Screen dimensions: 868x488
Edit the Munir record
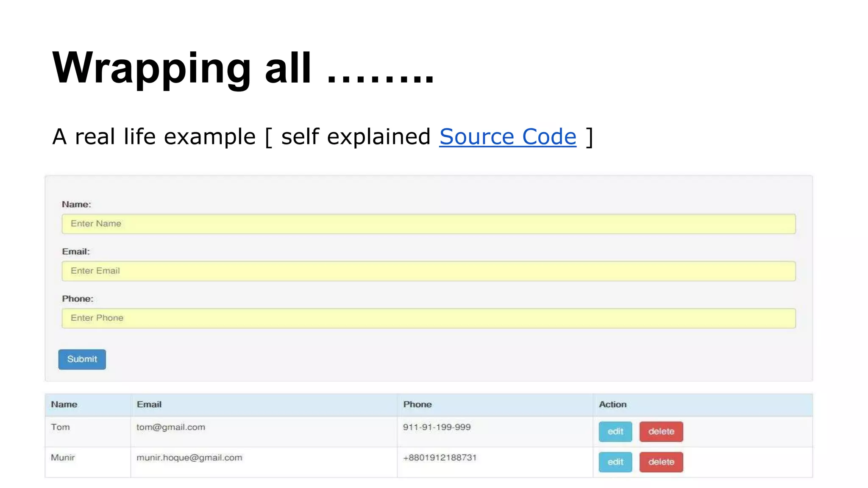click(615, 462)
